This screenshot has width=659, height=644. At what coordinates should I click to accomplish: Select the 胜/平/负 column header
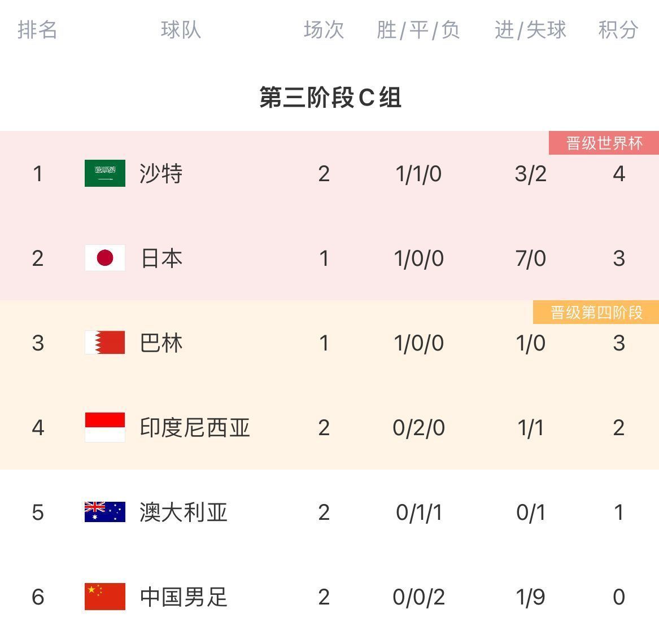click(x=418, y=30)
